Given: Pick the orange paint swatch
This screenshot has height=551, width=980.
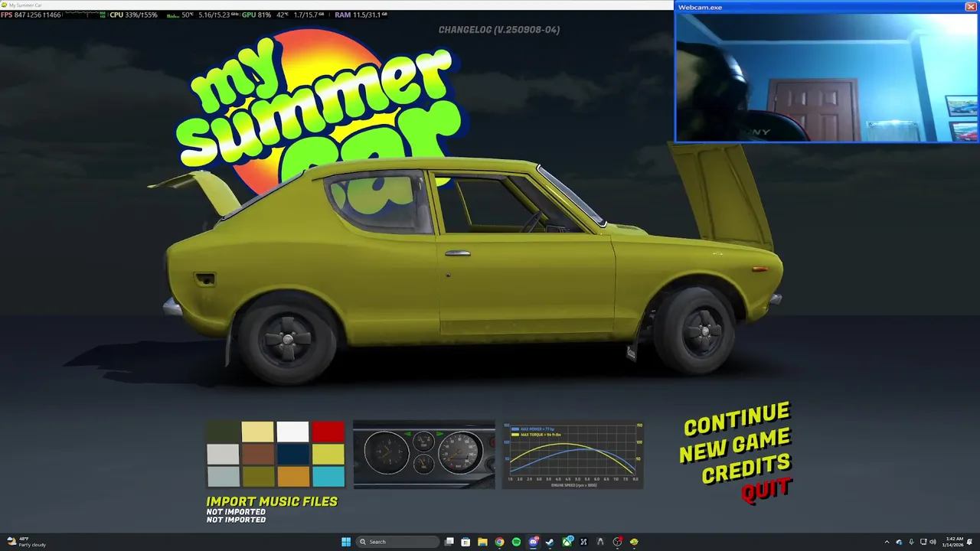Looking at the screenshot, I should tap(292, 477).
